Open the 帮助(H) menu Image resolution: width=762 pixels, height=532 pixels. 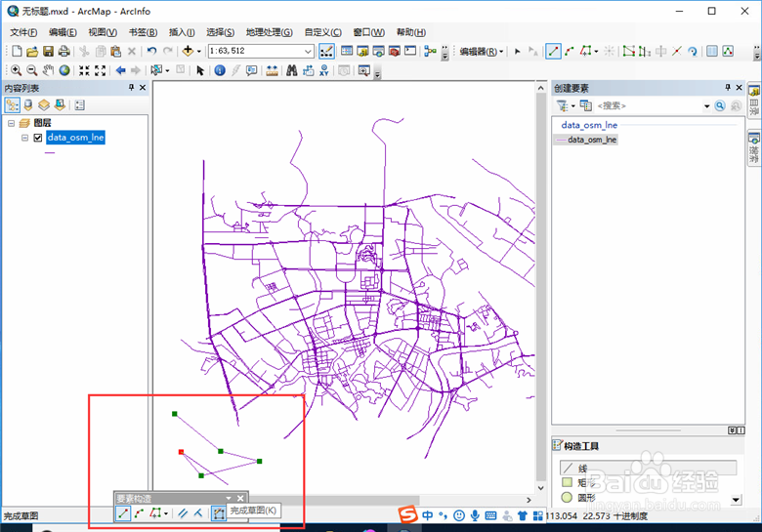coord(411,32)
